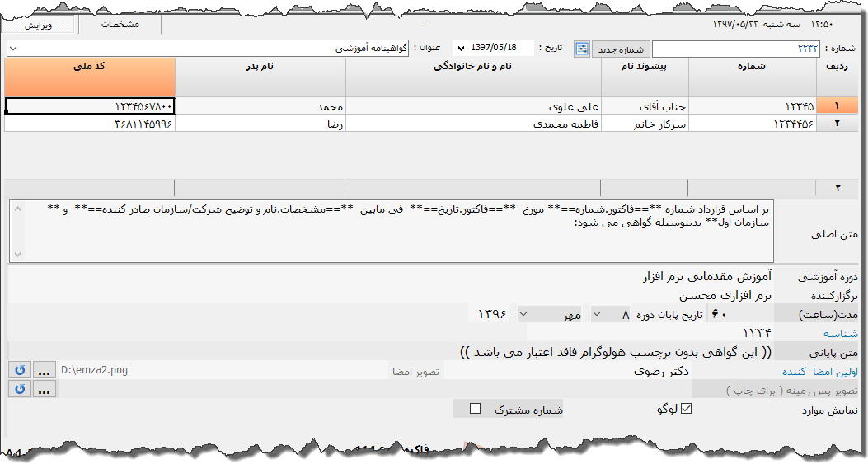Click the متن پایانی field text
Viewport: 868px width, 464px height.
391,352
